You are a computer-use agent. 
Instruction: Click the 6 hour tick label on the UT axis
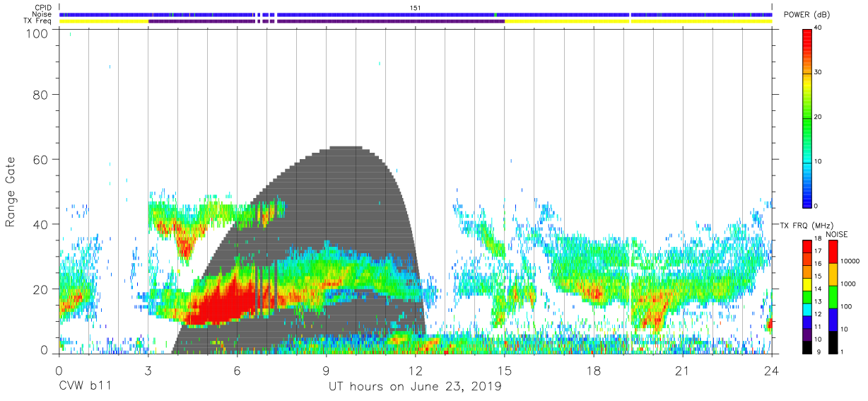237,371
